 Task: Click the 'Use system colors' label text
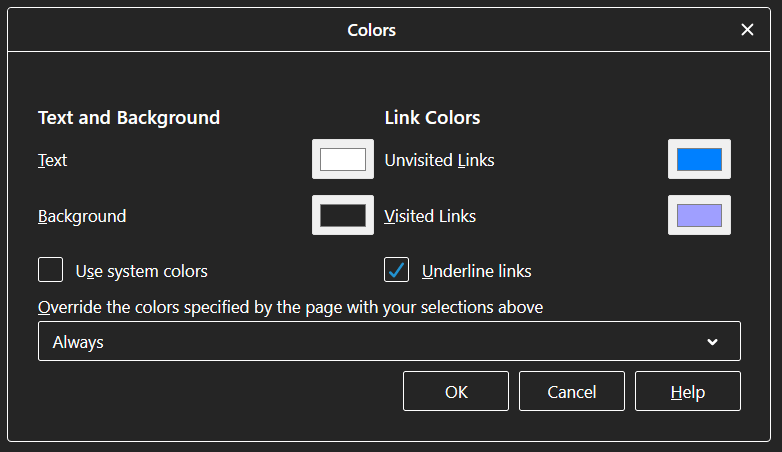coord(142,271)
